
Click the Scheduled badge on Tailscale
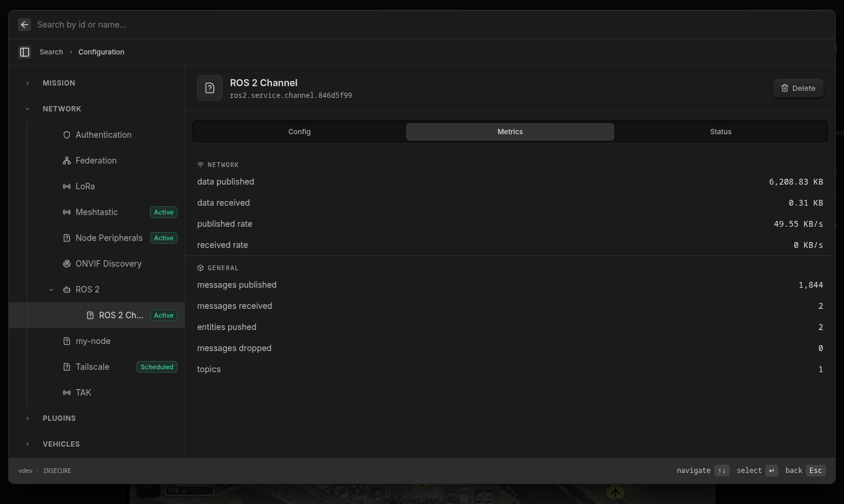[x=157, y=367]
